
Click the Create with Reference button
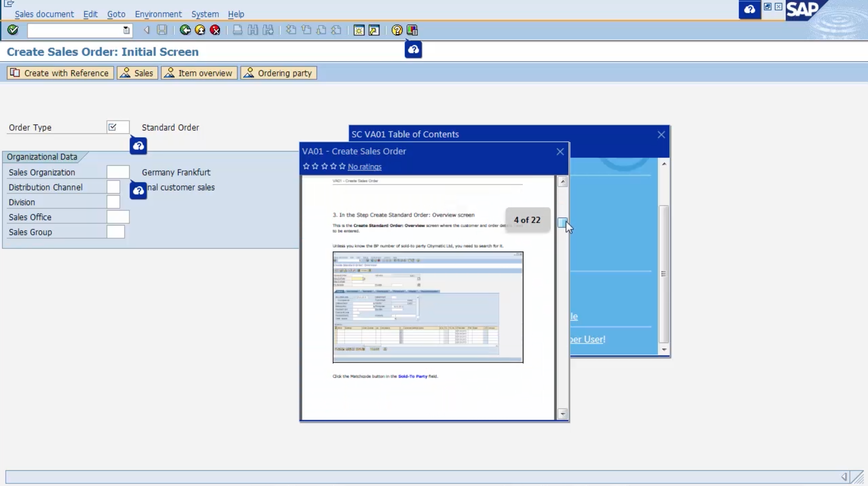60,73
